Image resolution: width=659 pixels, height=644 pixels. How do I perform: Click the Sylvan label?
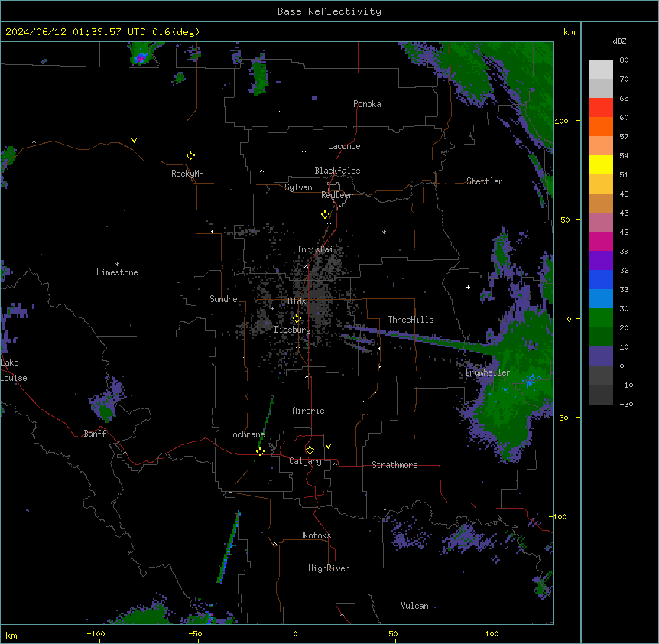(x=298, y=187)
